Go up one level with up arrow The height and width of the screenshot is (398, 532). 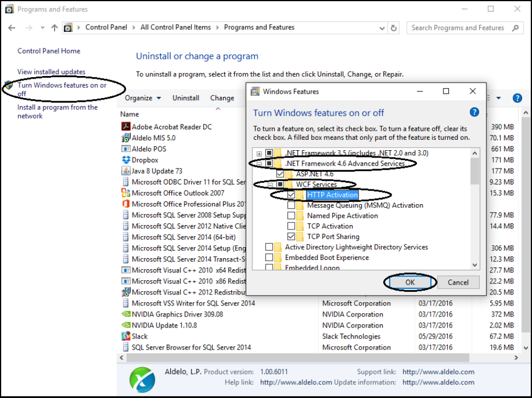[x=55, y=28]
